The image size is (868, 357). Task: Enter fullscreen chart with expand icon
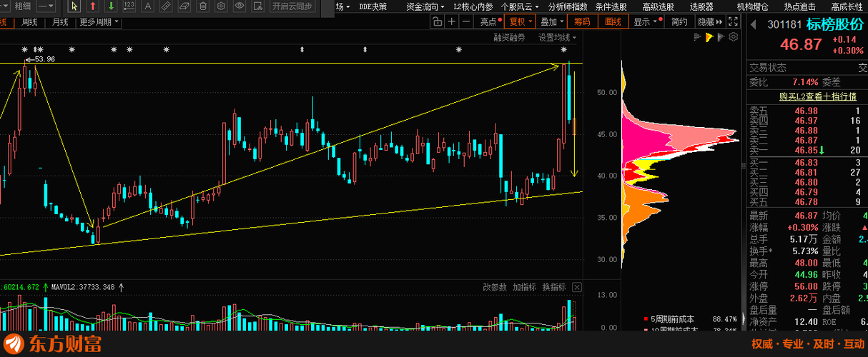click(732, 21)
